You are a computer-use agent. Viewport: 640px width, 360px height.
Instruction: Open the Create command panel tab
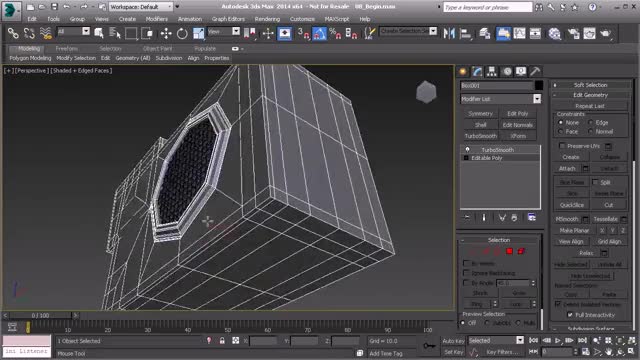[463, 71]
